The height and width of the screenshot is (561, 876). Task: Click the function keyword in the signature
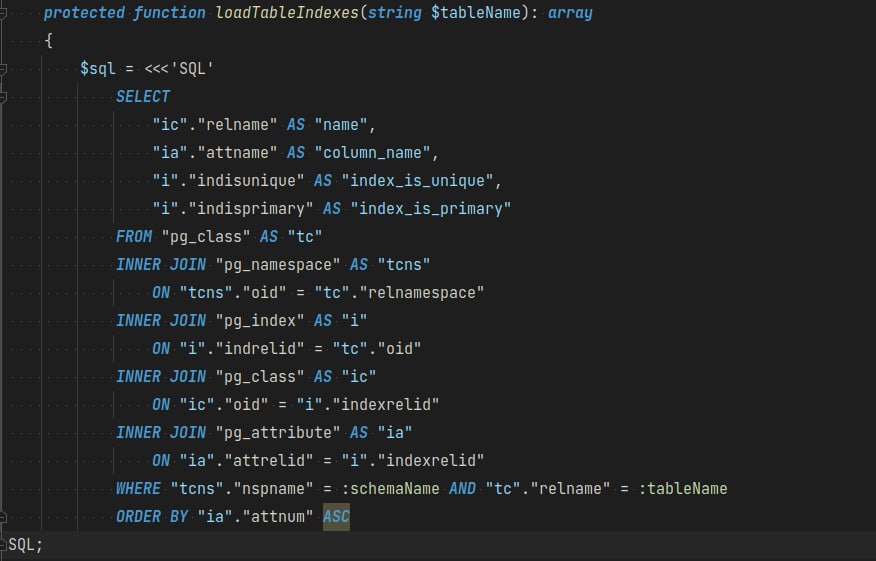pyautogui.click(x=169, y=13)
